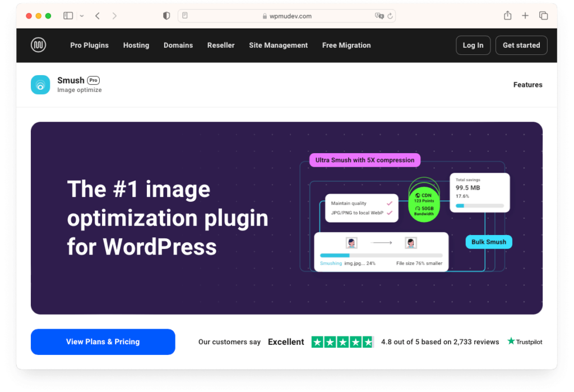
Task: Click the 'Smushing img.jpg... 24%' status text
Action: click(x=348, y=264)
